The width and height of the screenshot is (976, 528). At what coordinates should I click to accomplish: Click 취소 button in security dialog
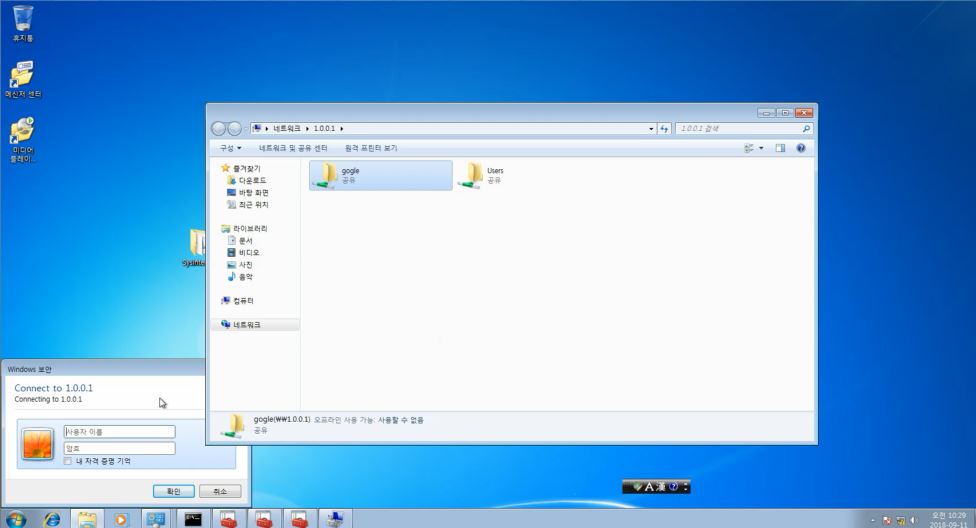pos(220,491)
